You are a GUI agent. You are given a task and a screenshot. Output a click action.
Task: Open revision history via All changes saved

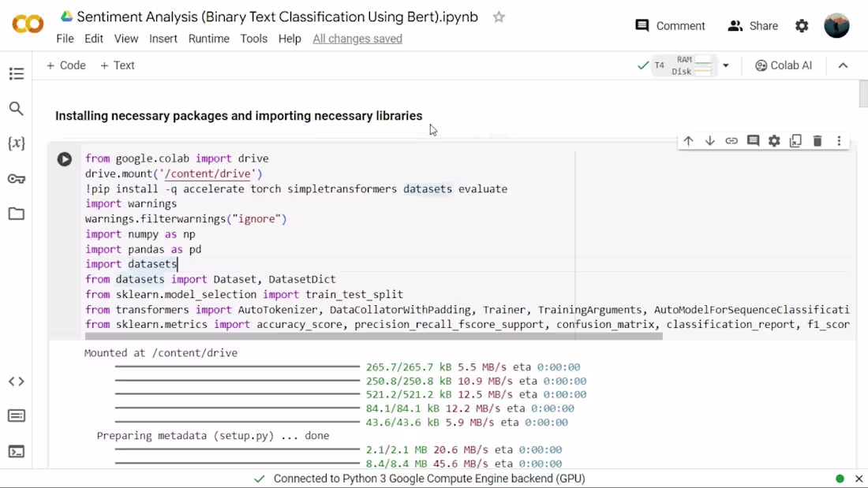click(x=357, y=38)
